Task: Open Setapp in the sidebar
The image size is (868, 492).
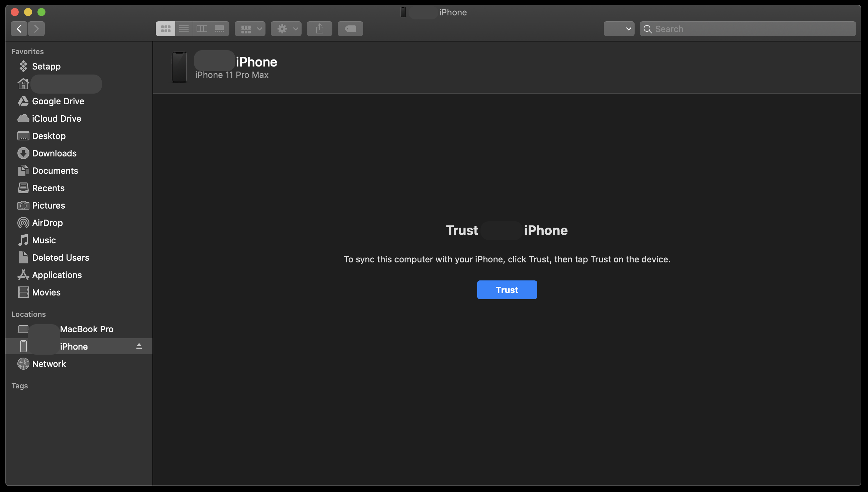Action: tap(79, 66)
